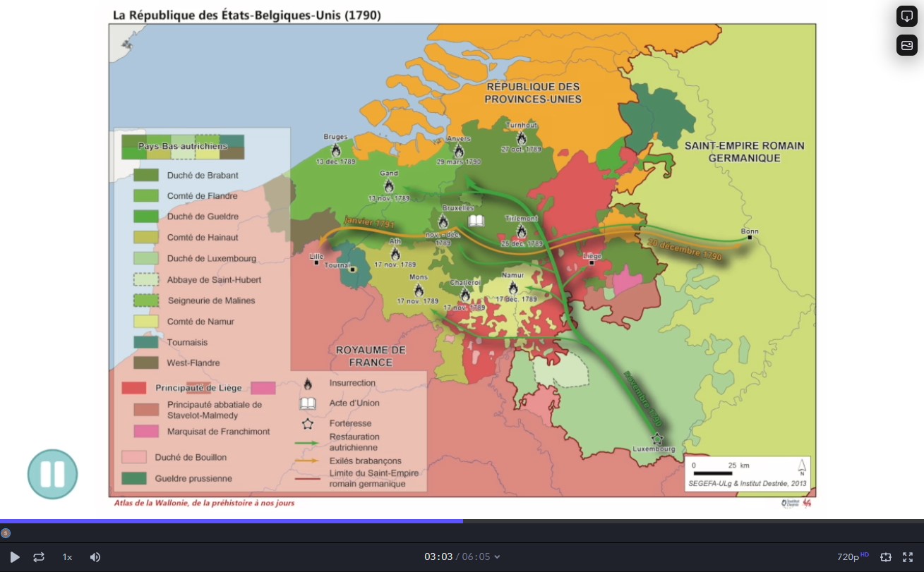Image resolution: width=924 pixels, height=572 pixels.
Task: Open the 1x playback speed menu
Action: coord(67,557)
